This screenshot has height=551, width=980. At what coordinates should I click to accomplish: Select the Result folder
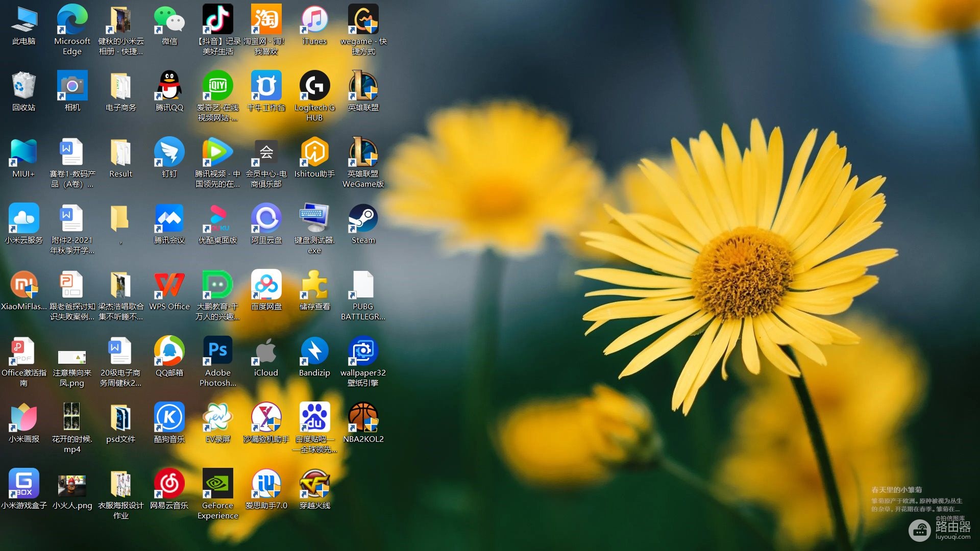pyautogui.click(x=120, y=158)
